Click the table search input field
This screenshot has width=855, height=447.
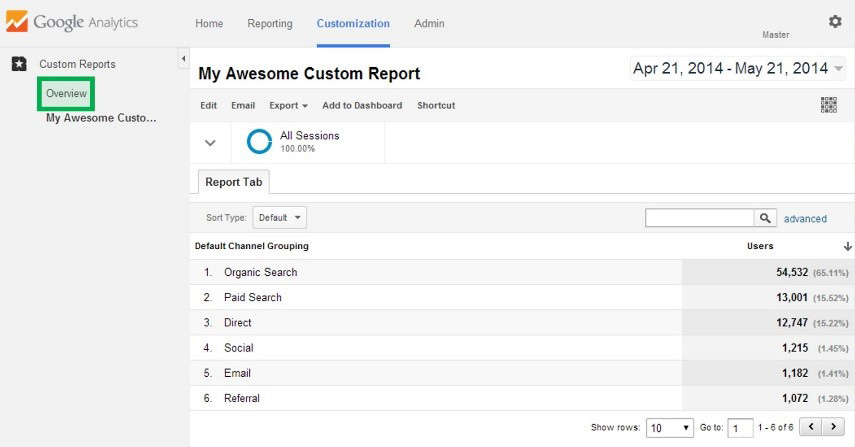pos(700,218)
